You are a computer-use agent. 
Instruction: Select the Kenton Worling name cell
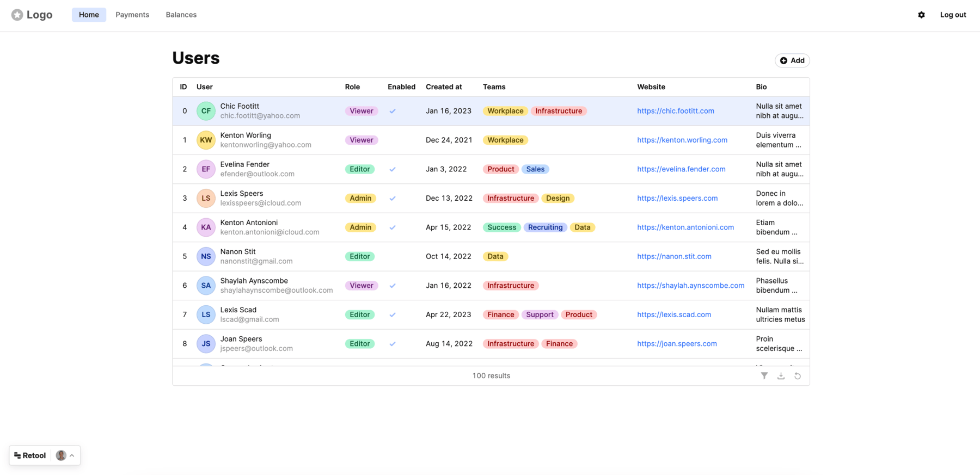[x=246, y=135]
